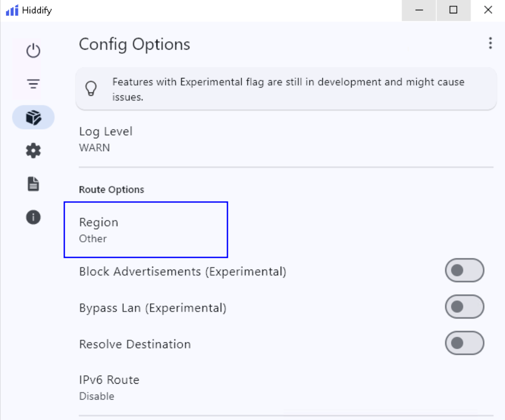The image size is (505, 420).
Task: Select the power/connection icon in sidebar
Action: coord(33,51)
